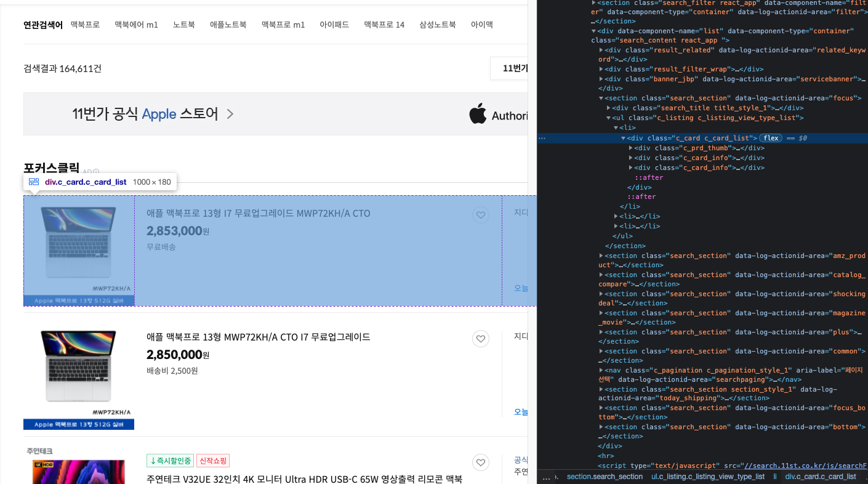The height and width of the screenshot is (484, 868).
Task: Open the script src link 'search.11st.co.kr/js/searchF'
Action: (806, 466)
